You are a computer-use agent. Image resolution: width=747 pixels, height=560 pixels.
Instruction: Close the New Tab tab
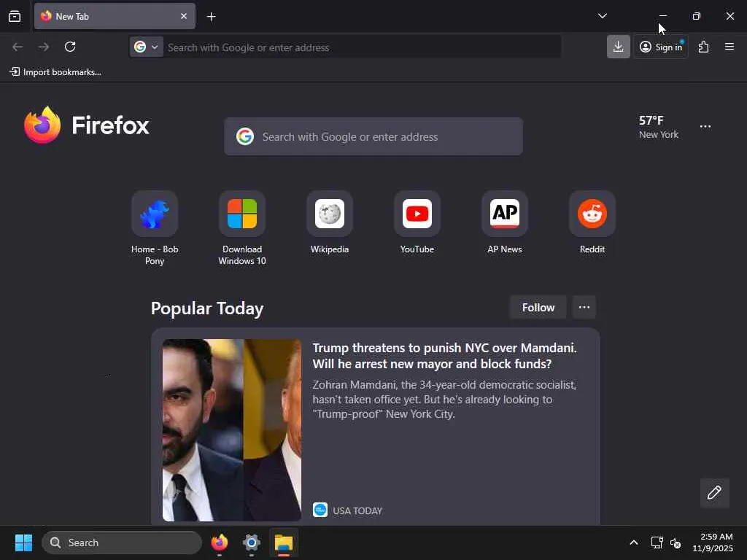(x=184, y=16)
